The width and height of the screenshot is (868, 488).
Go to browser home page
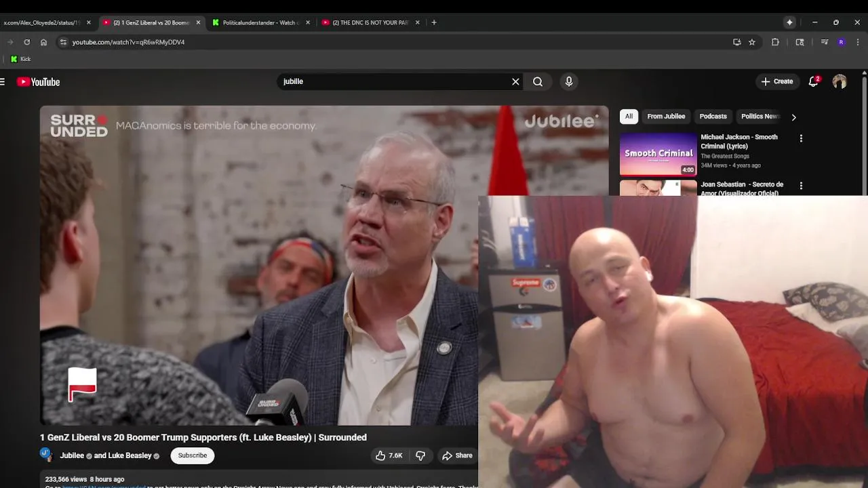(43, 42)
